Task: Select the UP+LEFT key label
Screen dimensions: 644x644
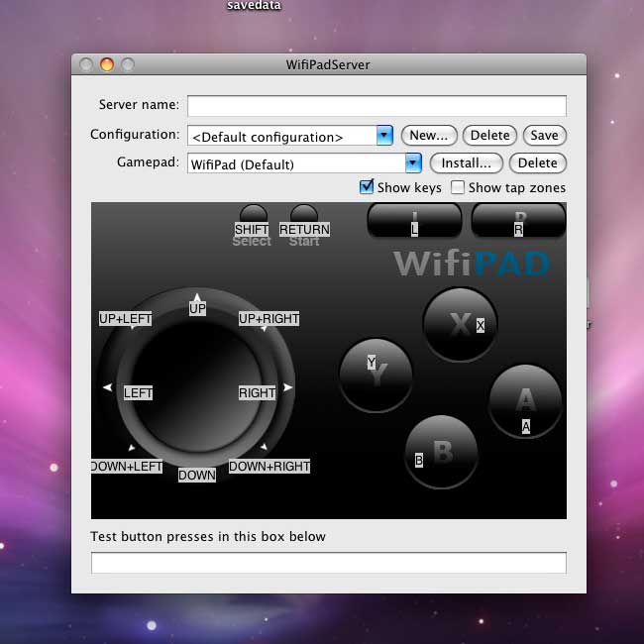Action: click(x=125, y=319)
